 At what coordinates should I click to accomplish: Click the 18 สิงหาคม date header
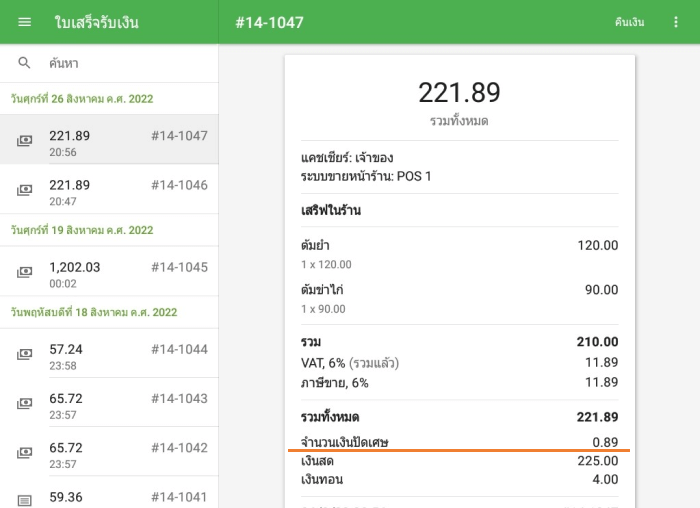(x=94, y=312)
